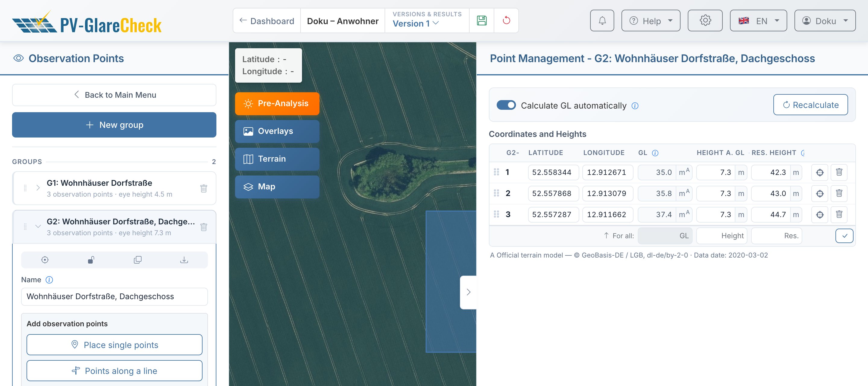Locate point 3 on map via target icon
The height and width of the screenshot is (386, 868).
point(819,215)
